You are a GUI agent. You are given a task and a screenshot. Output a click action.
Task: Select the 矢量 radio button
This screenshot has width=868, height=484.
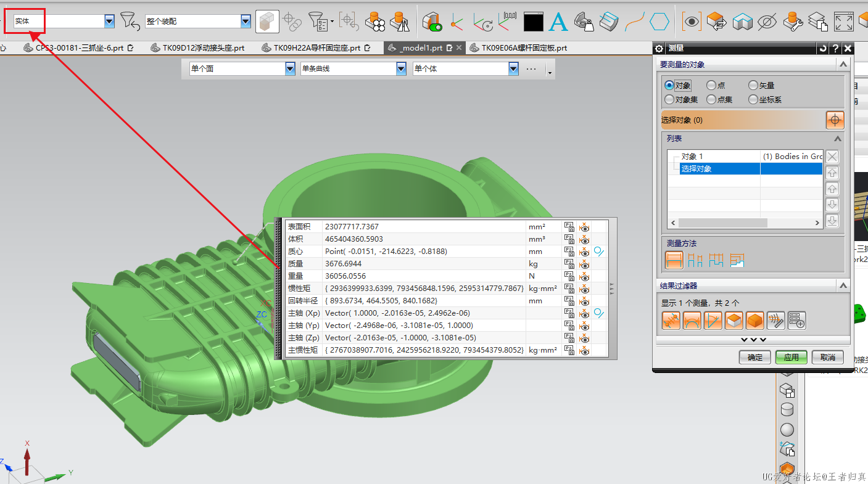pos(753,86)
